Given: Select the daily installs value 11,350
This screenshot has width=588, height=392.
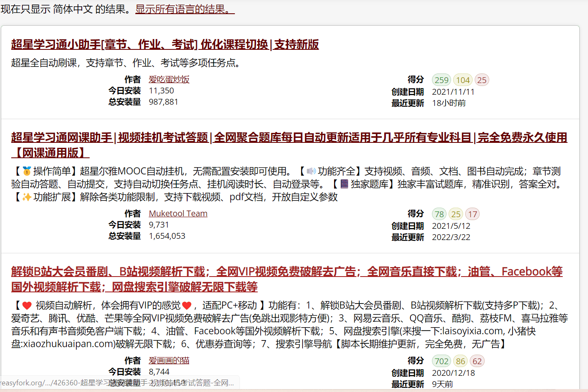Looking at the screenshot, I should pyautogui.click(x=161, y=91).
